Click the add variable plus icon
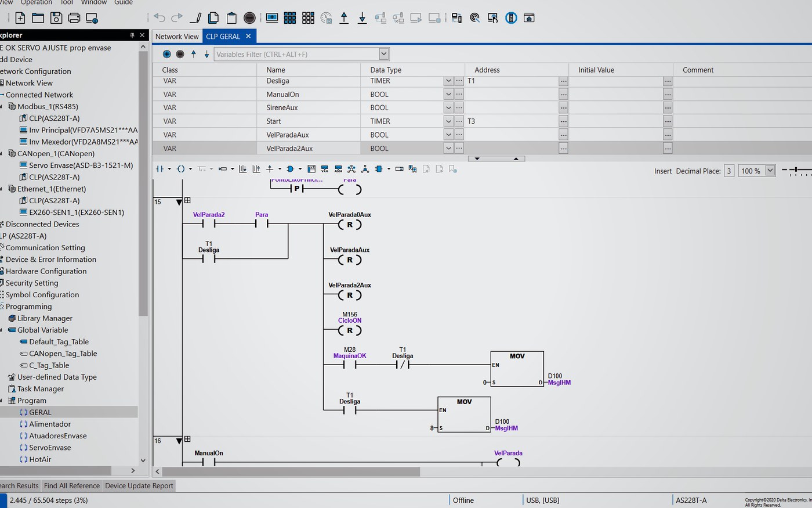812x508 pixels. pyautogui.click(x=166, y=54)
